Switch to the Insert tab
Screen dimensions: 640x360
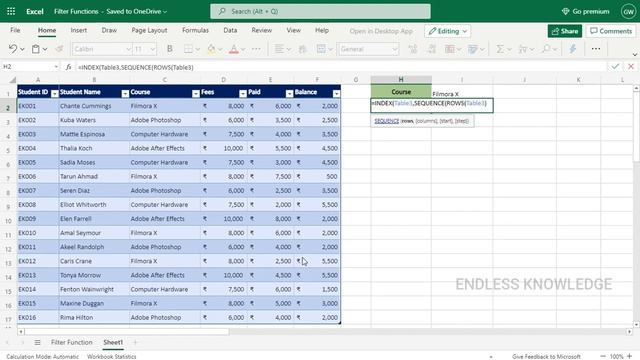click(x=78, y=30)
